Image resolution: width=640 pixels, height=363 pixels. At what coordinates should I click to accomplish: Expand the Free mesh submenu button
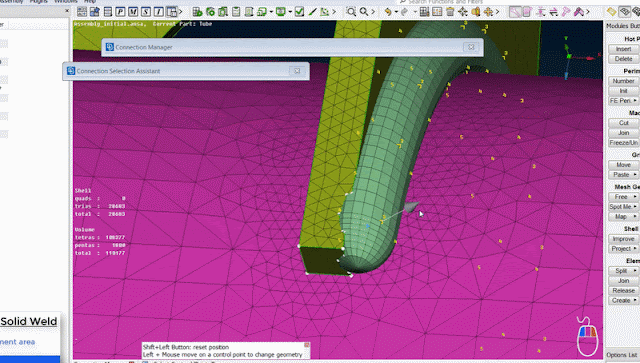pyautogui.click(x=624, y=197)
